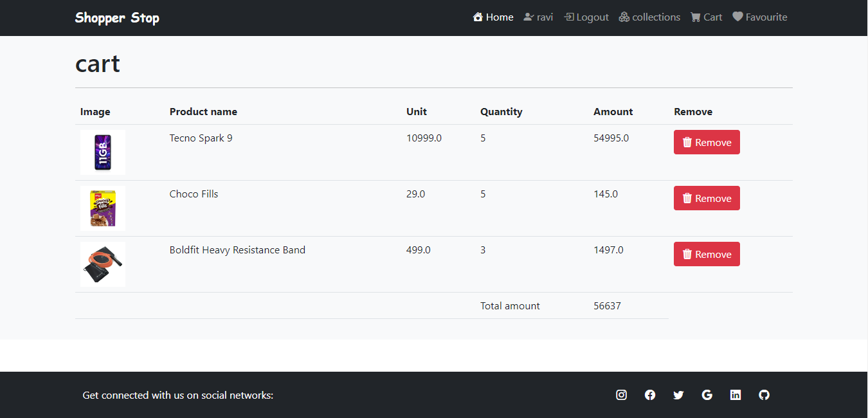Click the 499.0 unit price
Viewport: 868px width, 418px height.
(x=419, y=250)
